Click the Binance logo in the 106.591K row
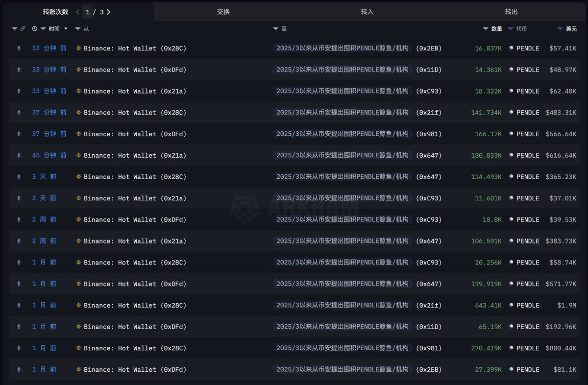The height and width of the screenshot is (385, 588). point(78,241)
